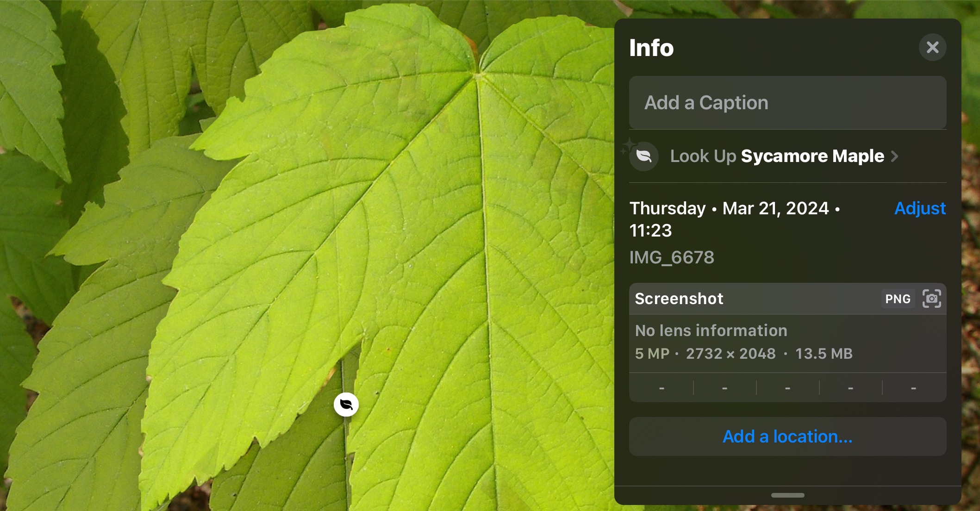980x511 pixels.
Task: Click the 13.5 MB file size text
Action: 824,354
